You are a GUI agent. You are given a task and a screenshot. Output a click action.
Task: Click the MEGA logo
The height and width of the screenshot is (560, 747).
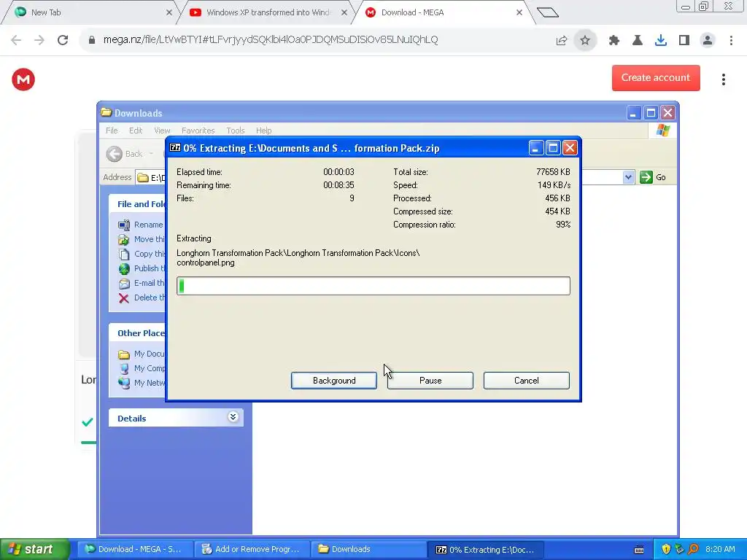pyautogui.click(x=23, y=79)
